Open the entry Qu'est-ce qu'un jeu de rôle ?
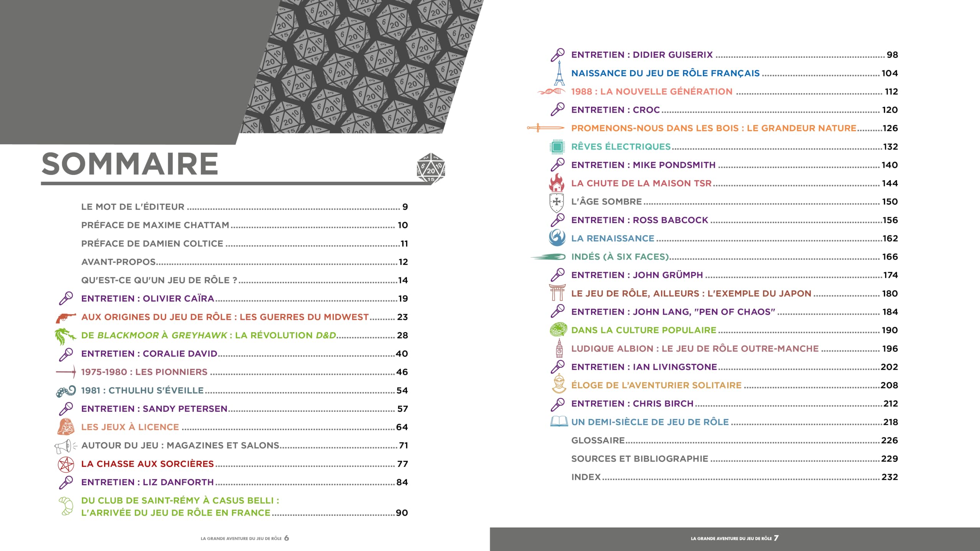The image size is (980, 551). point(244,280)
